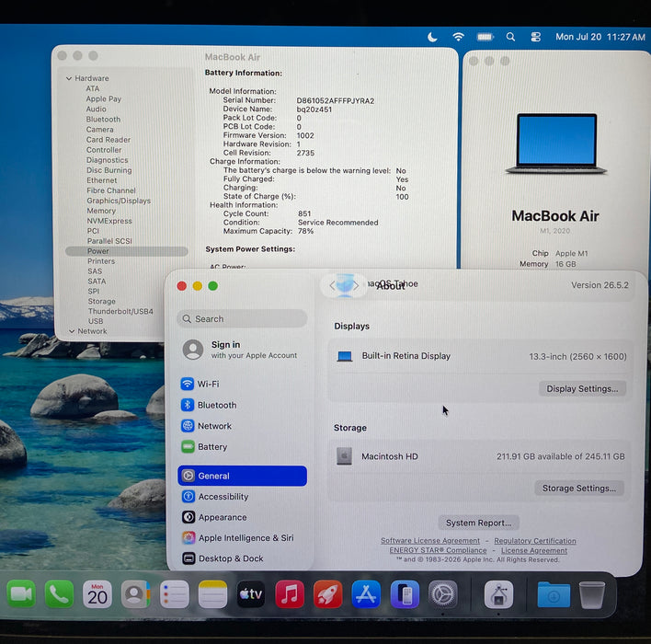The width and height of the screenshot is (651, 644).
Task: Select Bluetooth in the Settings sidebar
Action: tap(243, 405)
